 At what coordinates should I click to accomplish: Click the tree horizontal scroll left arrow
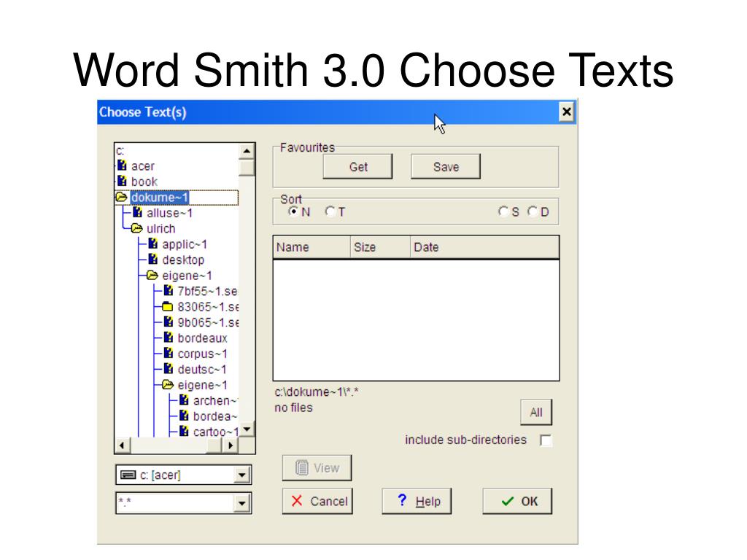pyautogui.click(x=123, y=446)
